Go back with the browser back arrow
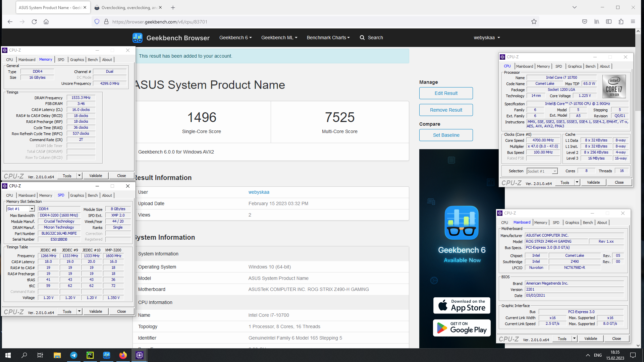The width and height of the screenshot is (644, 362). [x=10, y=22]
